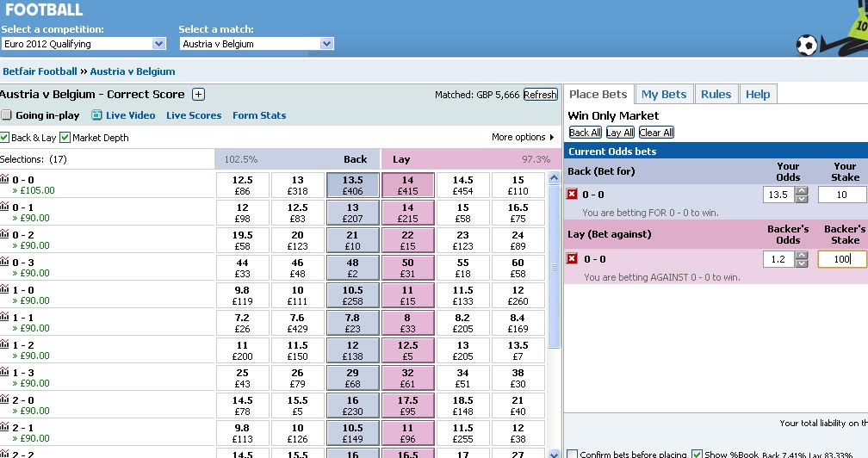The image size is (868, 458).
Task: Select 0 - 1 lay price 16.5 £75
Action: coord(518,213)
